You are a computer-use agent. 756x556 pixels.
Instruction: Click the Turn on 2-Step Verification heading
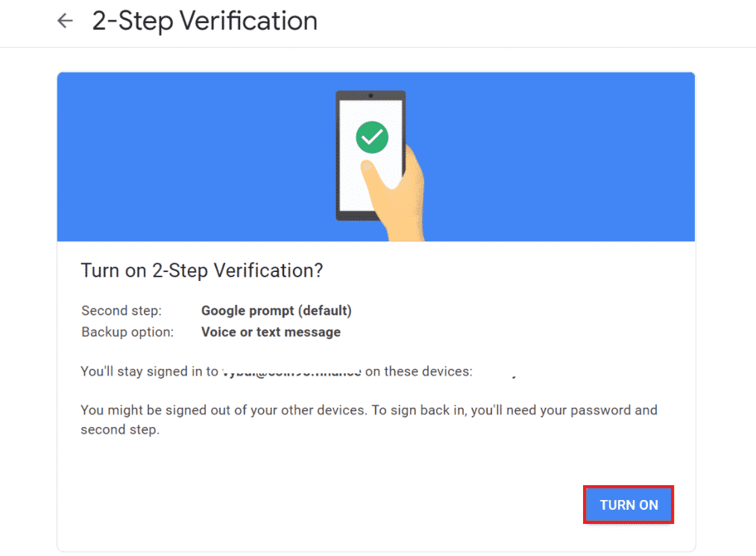click(x=201, y=270)
